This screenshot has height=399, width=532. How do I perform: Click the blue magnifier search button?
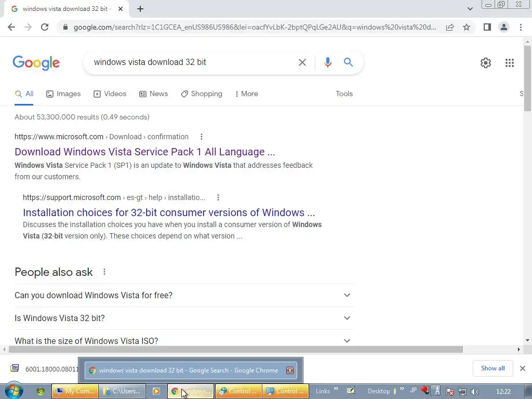tap(348, 62)
